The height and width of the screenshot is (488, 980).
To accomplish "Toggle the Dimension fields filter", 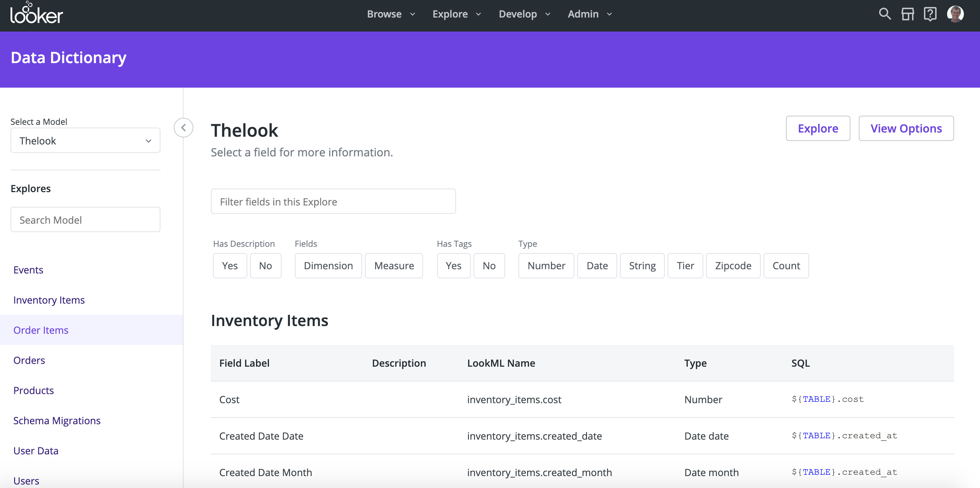I will [327, 265].
